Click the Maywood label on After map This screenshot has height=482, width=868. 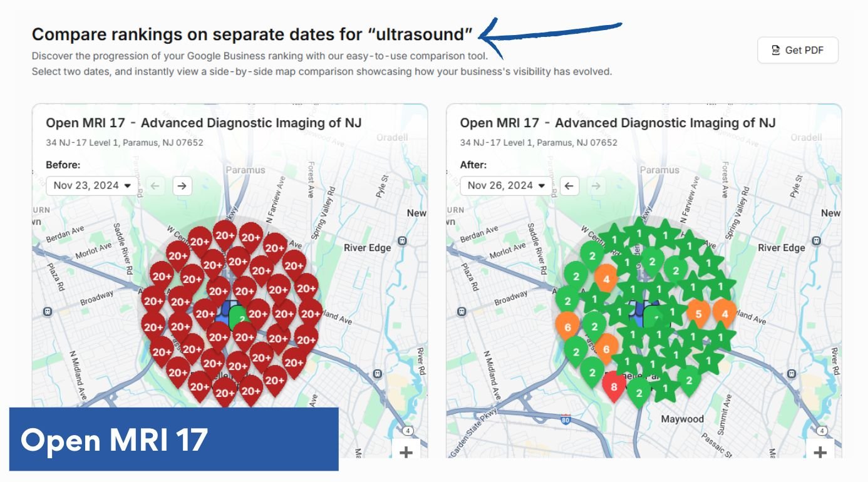683,419
